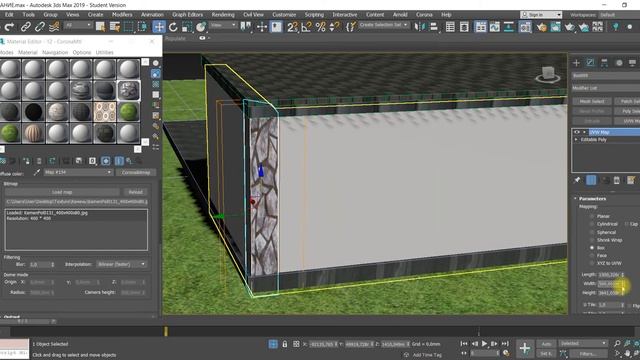The image size is (640, 360).
Task: Open the Workspaces Default dropdown
Action: tap(619, 15)
